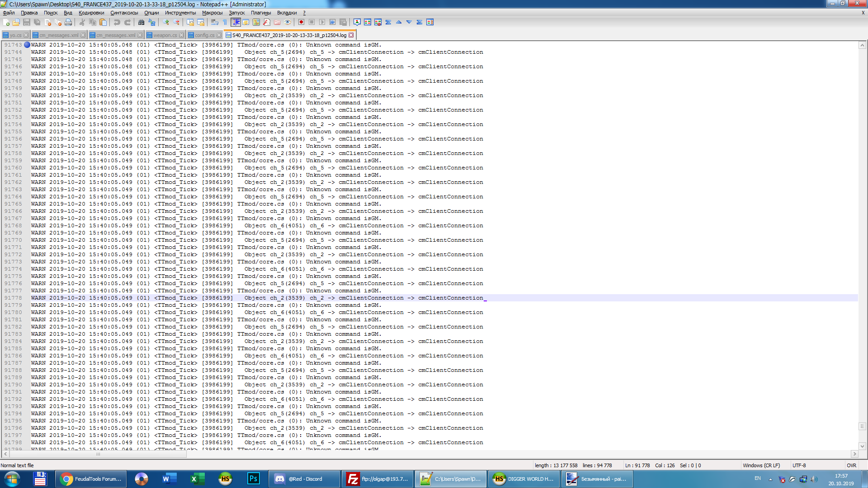
Task: Expand hidden system tray icons arrow
Action: (x=770, y=479)
